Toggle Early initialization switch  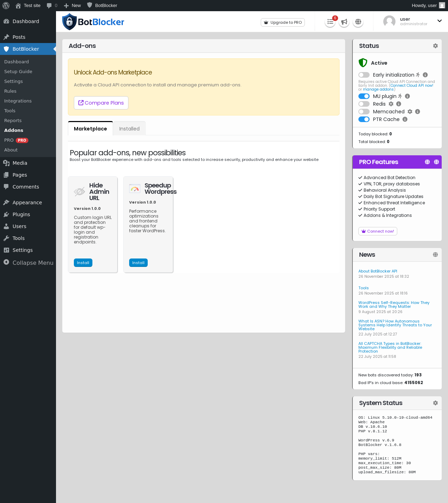point(364,75)
